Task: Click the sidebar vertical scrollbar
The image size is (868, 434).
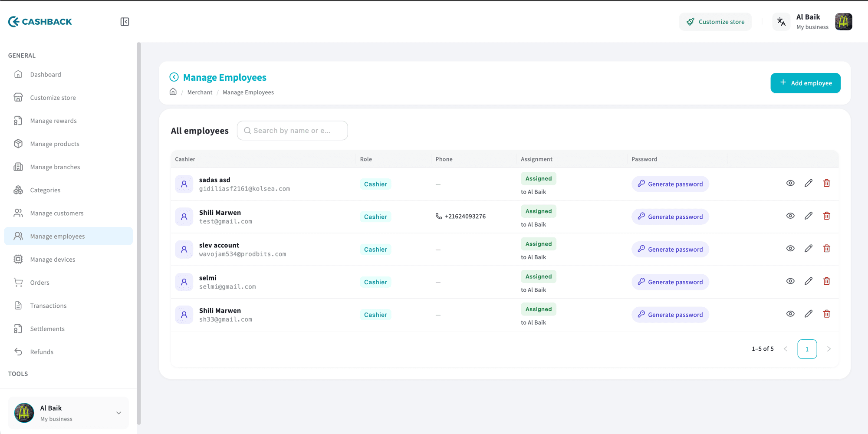Action: 139,233
